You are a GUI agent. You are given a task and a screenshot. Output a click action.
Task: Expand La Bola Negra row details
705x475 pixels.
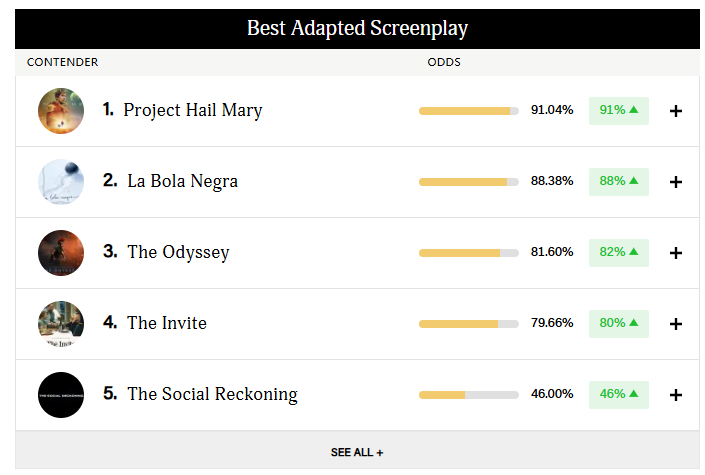point(675,182)
